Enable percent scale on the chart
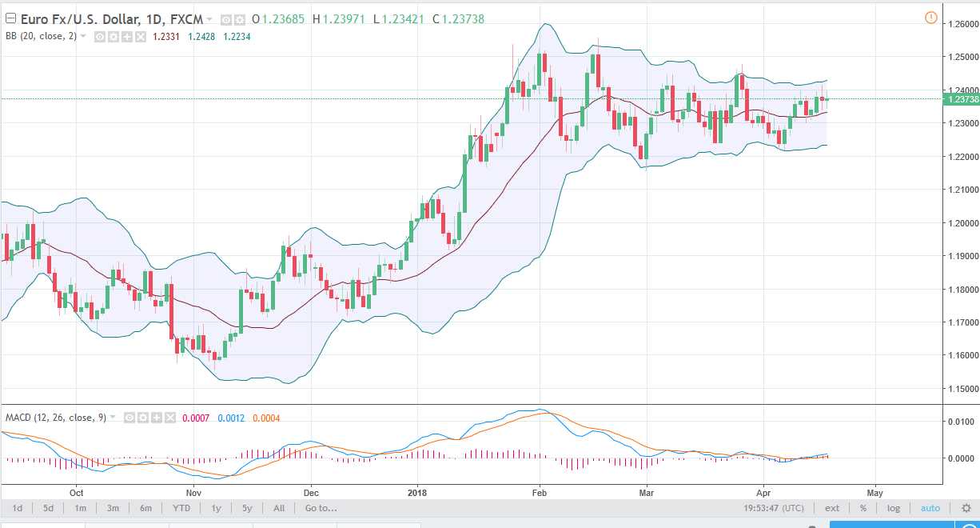Screen dimensions: 980x528 (x=862, y=507)
